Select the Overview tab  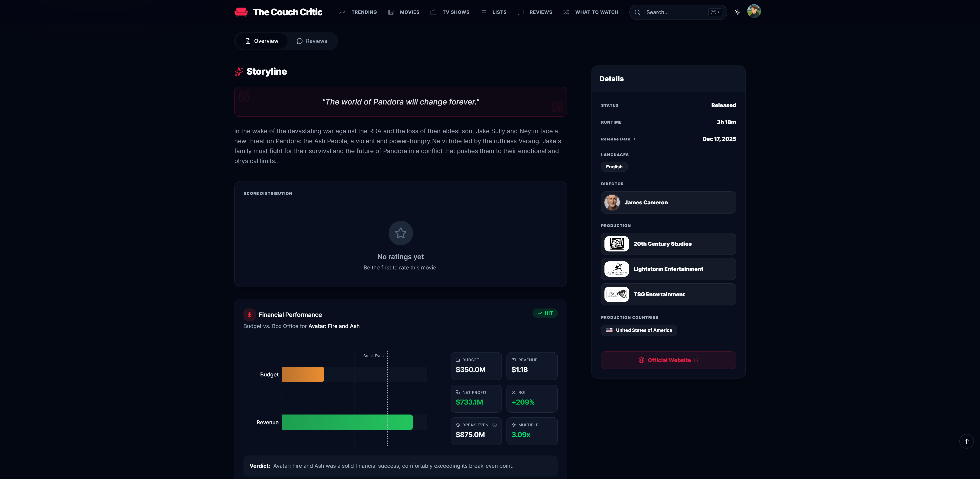point(262,41)
